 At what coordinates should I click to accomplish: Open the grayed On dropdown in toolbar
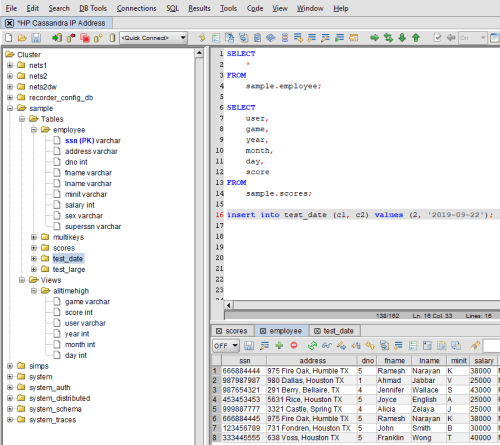[x=473, y=38]
